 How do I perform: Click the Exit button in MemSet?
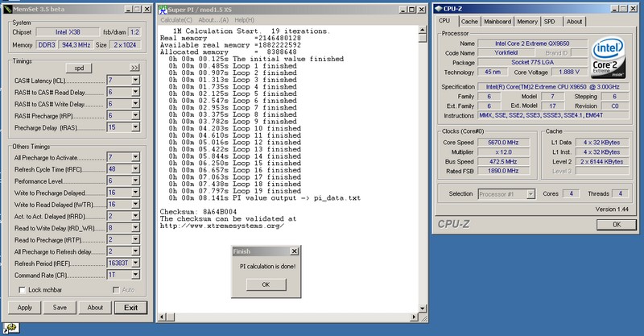coord(130,308)
